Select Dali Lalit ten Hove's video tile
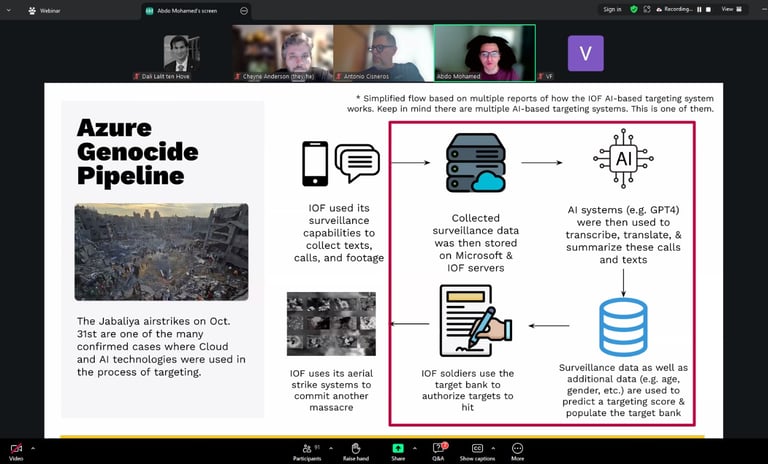Screen dimensions: 768x464 click(181, 53)
